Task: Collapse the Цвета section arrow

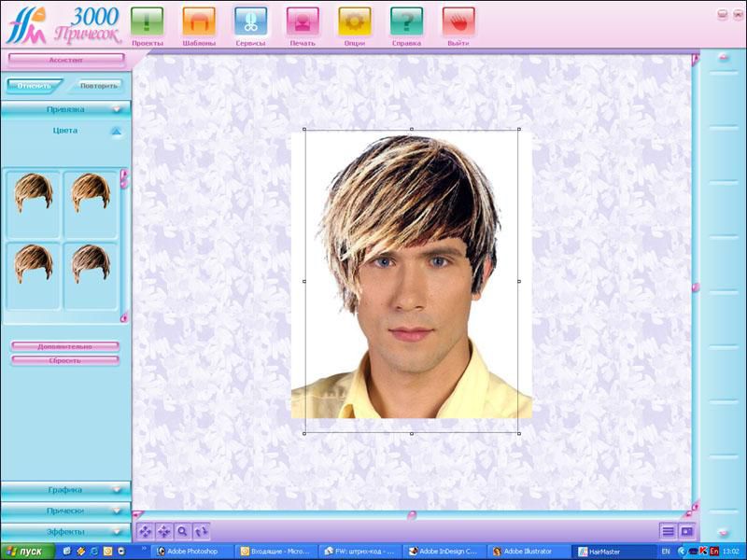Action: coord(116,132)
